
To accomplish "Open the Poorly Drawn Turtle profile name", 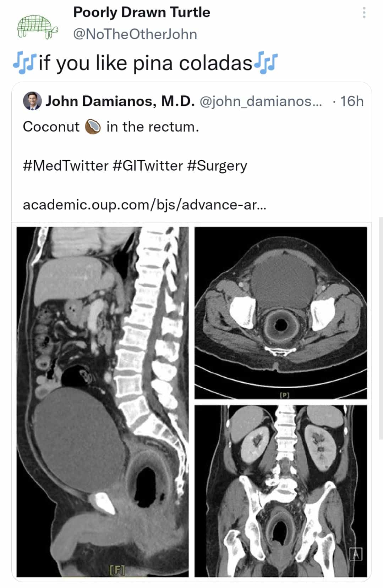I will pyautogui.click(x=142, y=12).
